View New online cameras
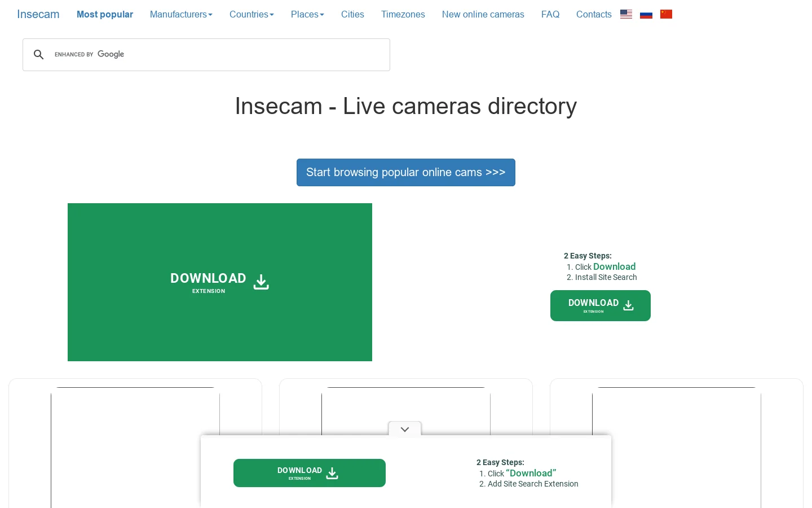The height and width of the screenshot is (508, 812). pyautogui.click(x=483, y=14)
